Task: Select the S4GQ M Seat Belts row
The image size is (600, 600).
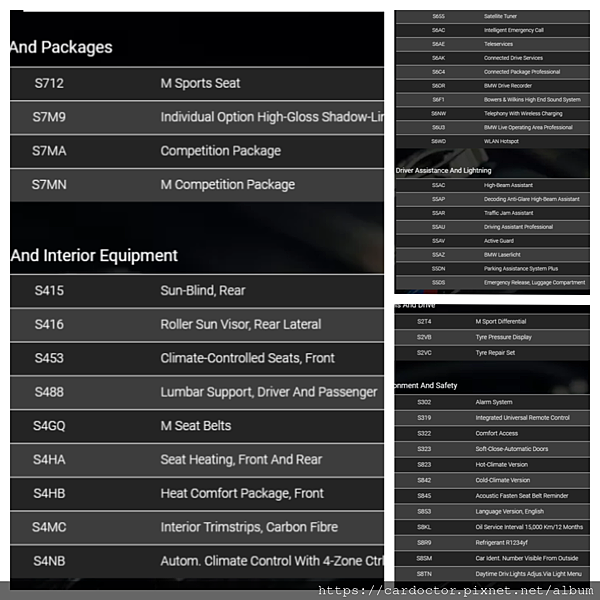Action: tap(197, 426)
